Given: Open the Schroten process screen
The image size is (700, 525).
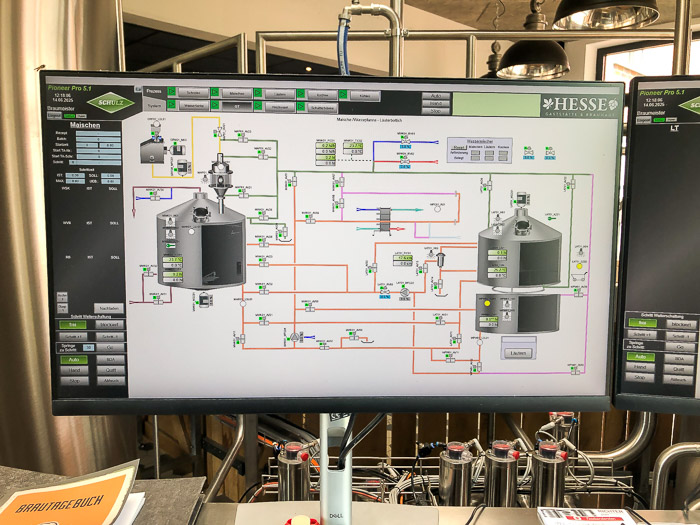Looking at the screenshot, I should 193,92.
